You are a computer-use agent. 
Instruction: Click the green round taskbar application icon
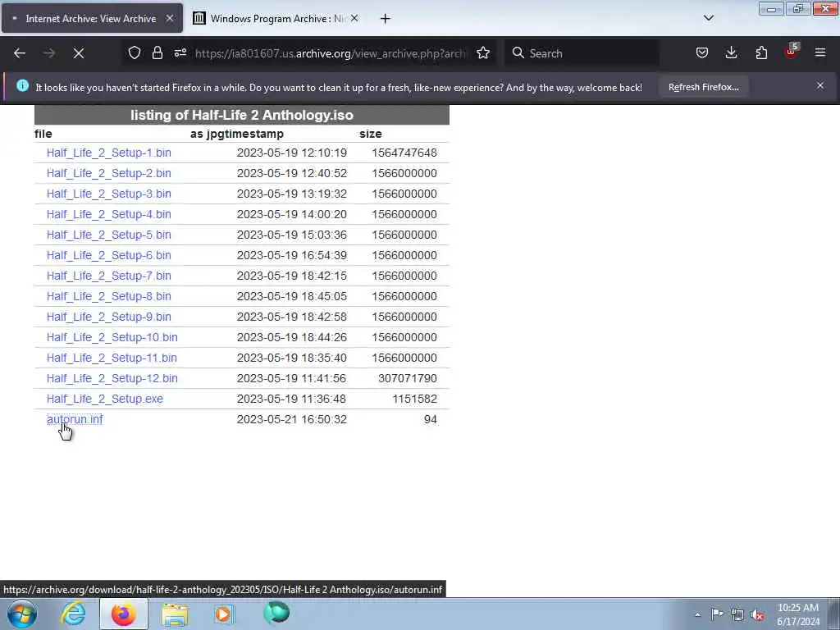(x=276, y=613)
